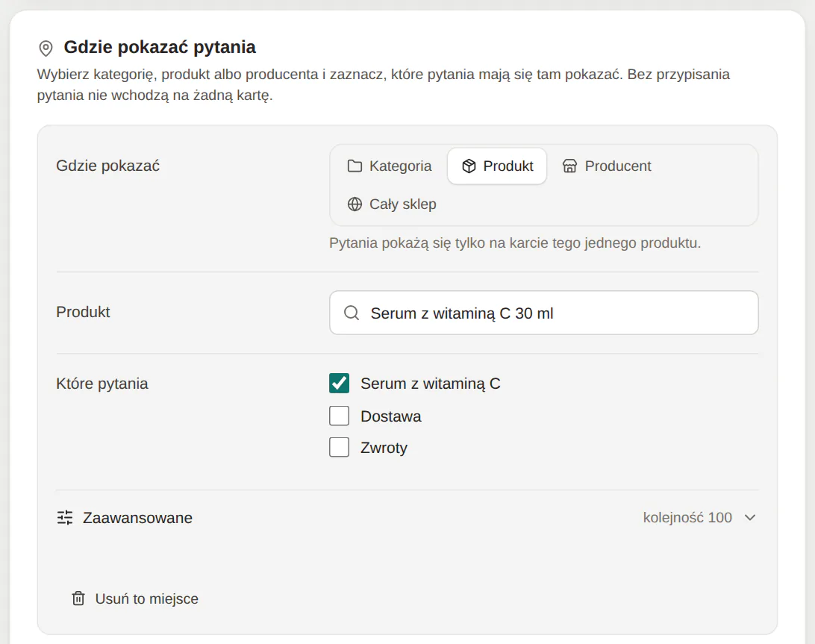
Task: Click the folder icon beside Kategoria
Action: click(355, 166)
